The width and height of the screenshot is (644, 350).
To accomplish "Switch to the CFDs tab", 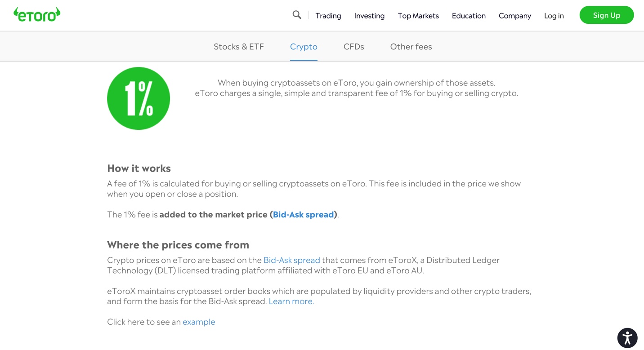I will point(354,47).
